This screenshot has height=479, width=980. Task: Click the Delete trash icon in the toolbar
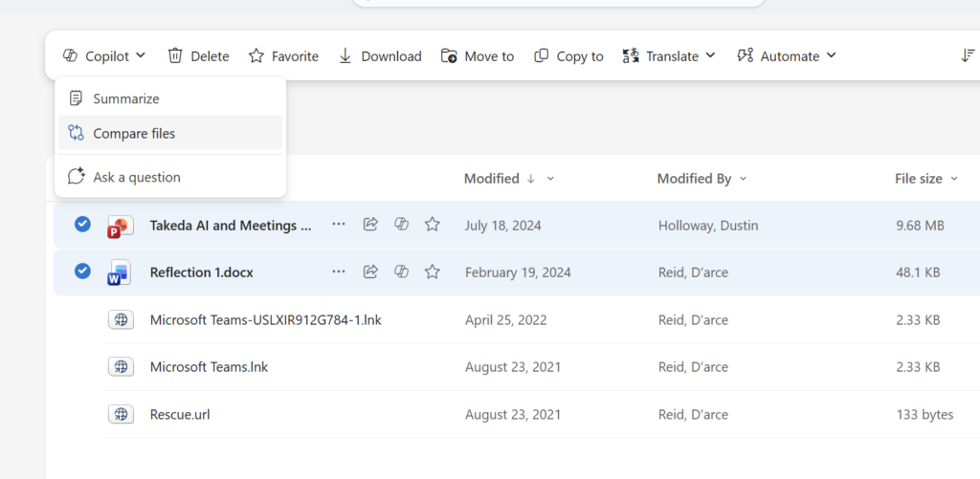pyautogui.click(x=175, y=56)
